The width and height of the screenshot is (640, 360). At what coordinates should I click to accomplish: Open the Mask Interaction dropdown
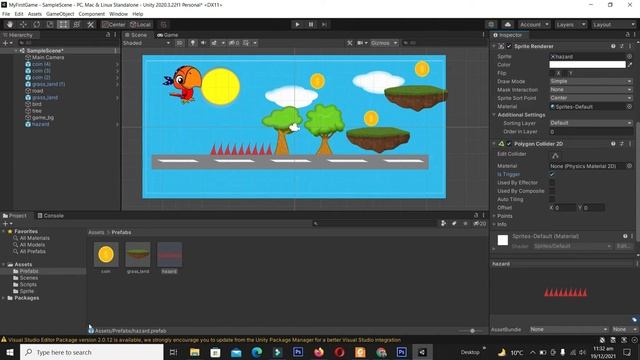(591, 89)
